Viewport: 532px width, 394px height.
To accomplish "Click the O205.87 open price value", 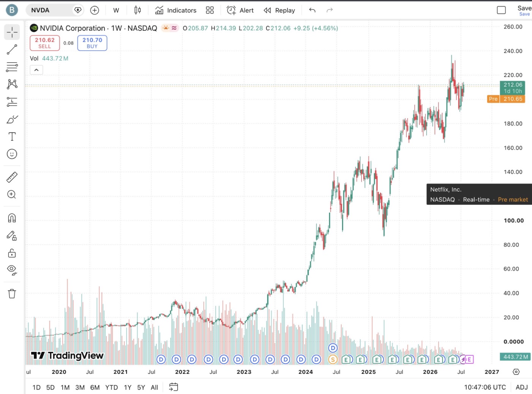I will click(195, 28).
